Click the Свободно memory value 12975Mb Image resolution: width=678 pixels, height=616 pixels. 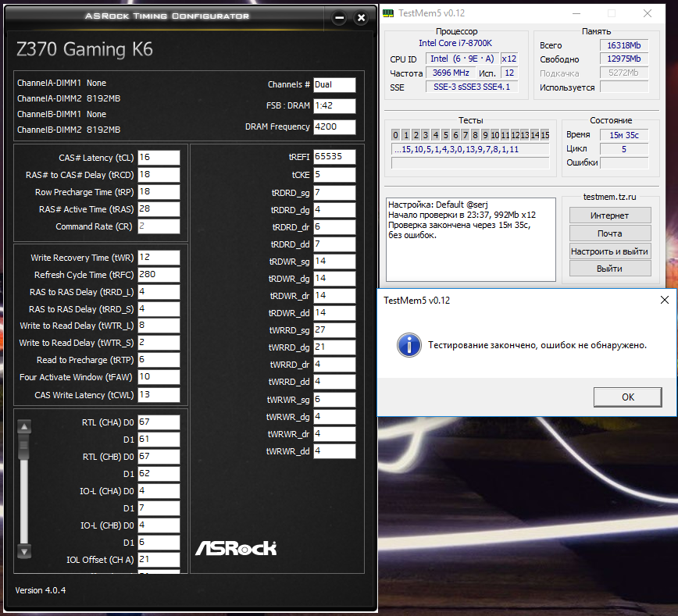click(x=624, y=59)
